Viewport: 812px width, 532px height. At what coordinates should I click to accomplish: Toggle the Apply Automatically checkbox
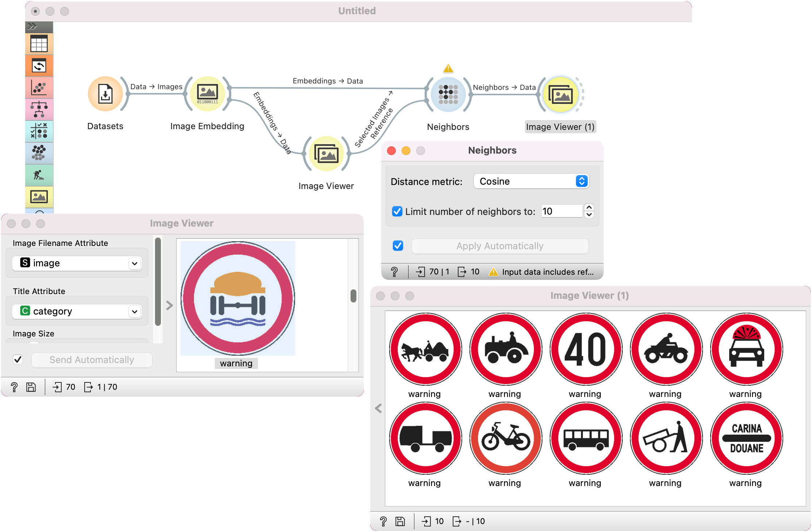398,246
